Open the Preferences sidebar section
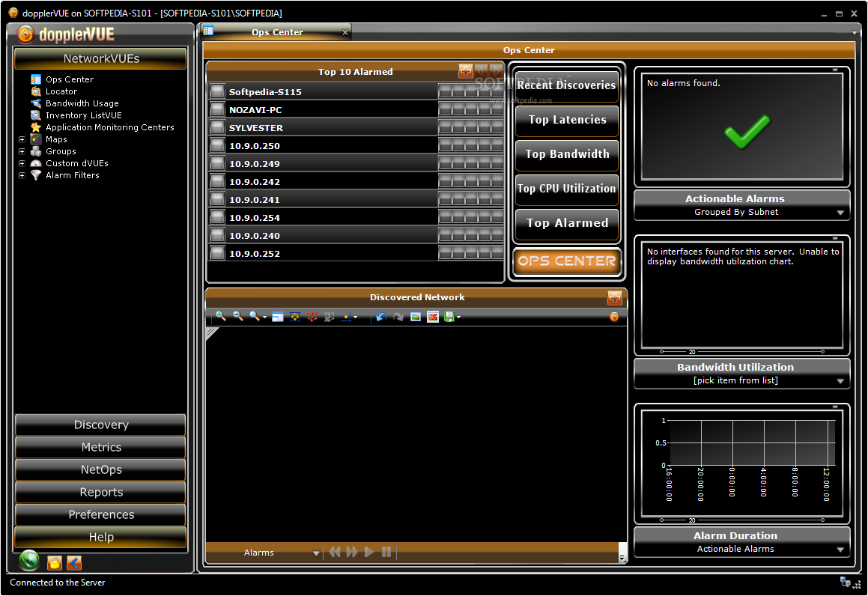Screen dimensions: 868x596 (x=101, y=514)
